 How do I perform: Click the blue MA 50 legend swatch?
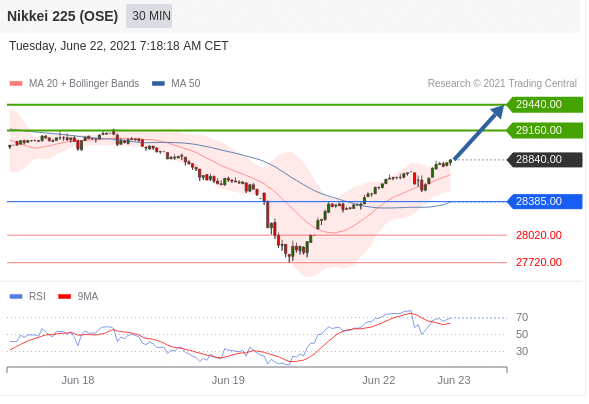click(x=158, y=83)
